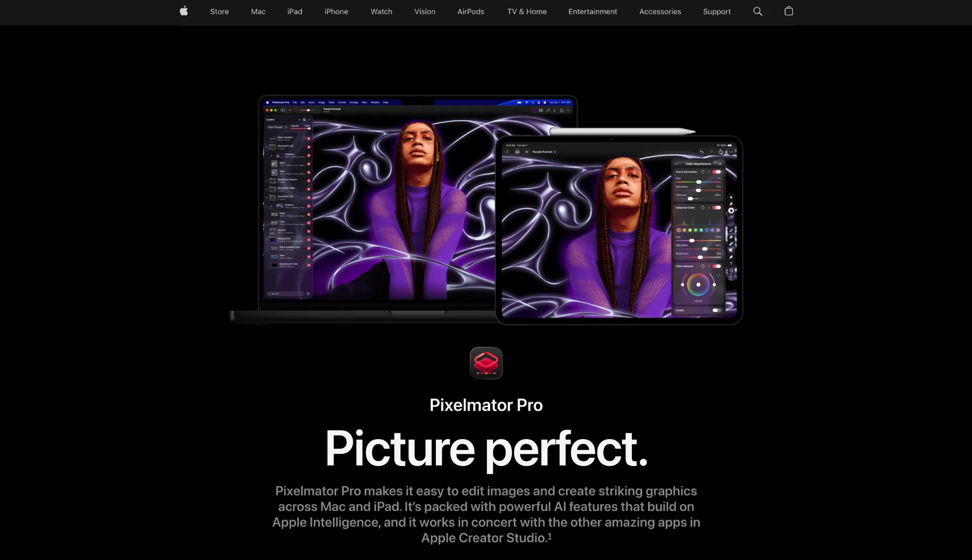Open the search icon in the top navigation
Screen dimensions: 972x560
[x=757, y=11]
